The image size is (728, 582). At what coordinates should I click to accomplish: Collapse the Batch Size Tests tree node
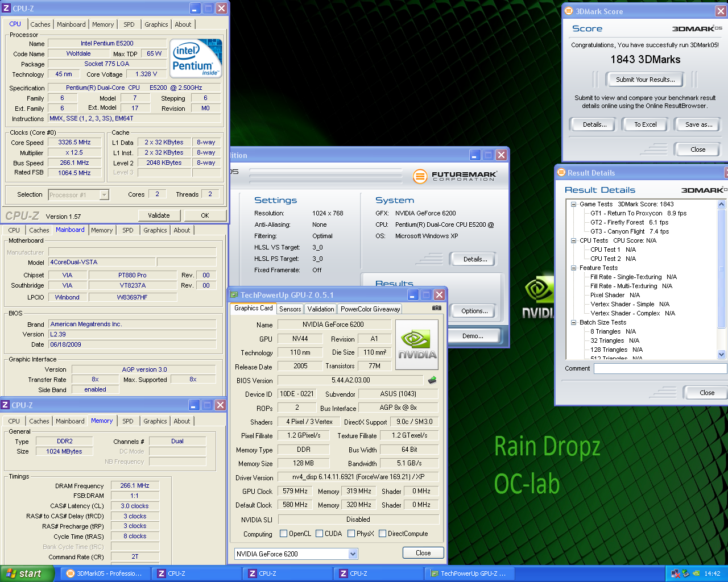coord(574,322)
